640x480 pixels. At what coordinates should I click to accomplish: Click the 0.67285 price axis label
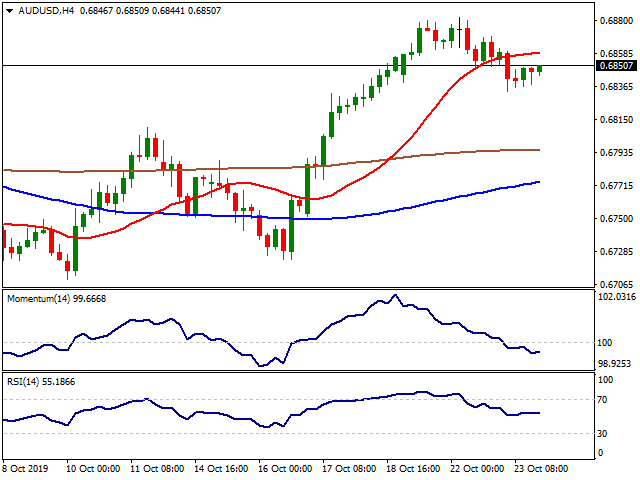point(616,251)
